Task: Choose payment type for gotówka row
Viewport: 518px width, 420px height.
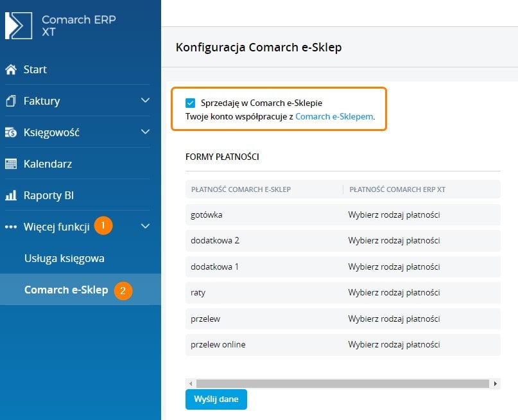Action: pos(393,214)
